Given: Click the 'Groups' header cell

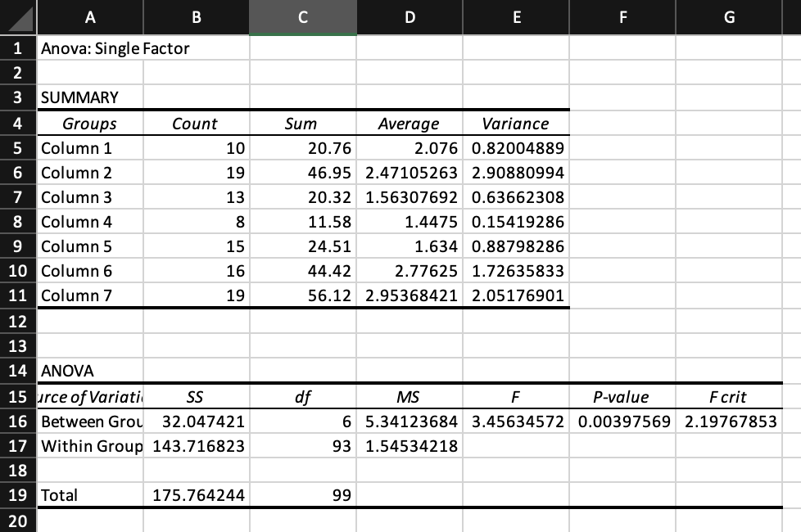Looking at the screenshot, I should point(90,123).
